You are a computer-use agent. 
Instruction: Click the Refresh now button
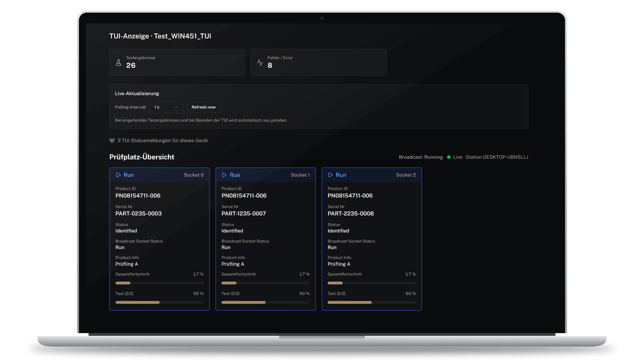204,107
